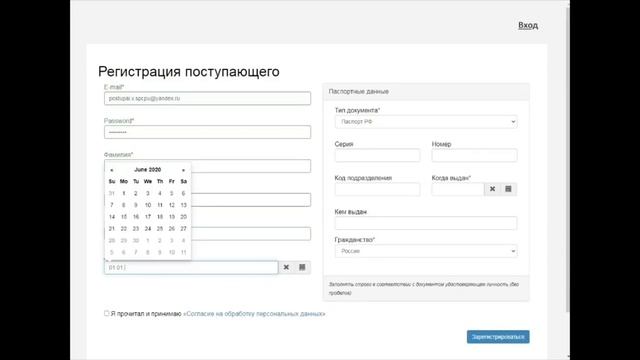Viewport: 640px width, 360px height.
Task: Focus the 'Серия' input field
Action: point(377,156)
